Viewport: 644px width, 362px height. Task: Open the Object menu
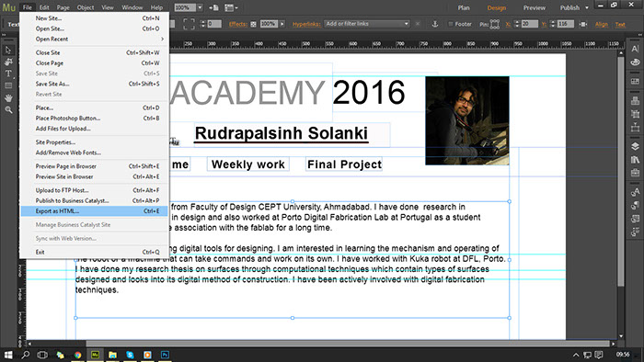pos(86,7)
